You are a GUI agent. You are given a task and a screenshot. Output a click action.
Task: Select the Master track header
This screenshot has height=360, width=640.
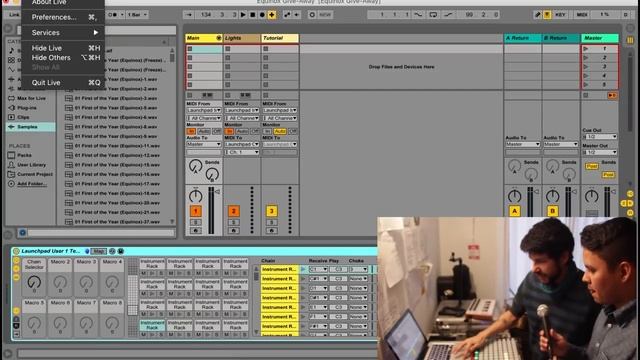coord(600,38)
